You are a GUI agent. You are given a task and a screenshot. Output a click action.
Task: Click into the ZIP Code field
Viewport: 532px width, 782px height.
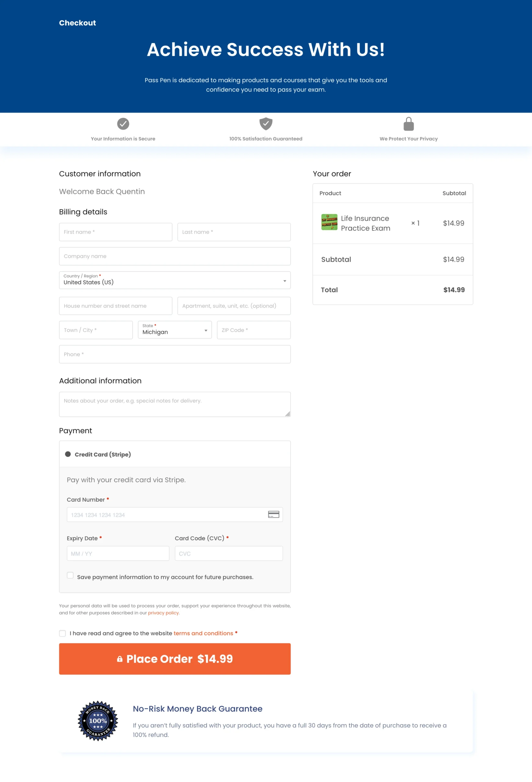[x=254, y=330]
